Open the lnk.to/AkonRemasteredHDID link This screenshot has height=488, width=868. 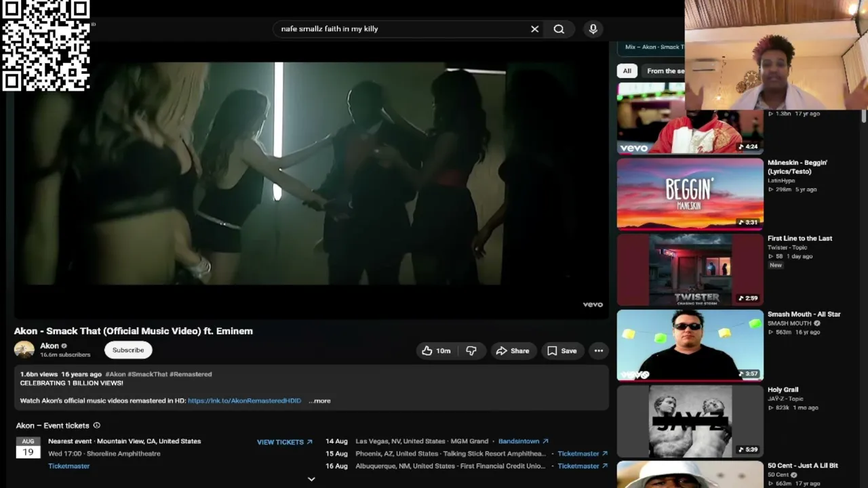pyautogui.click(x=244, y=401)
